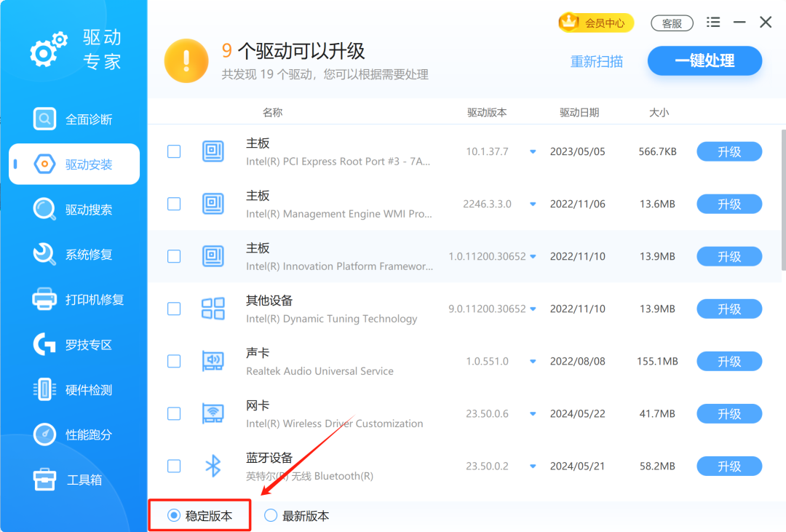Choose the 最新版本 latest version option
This screenshot has width=786, height=532.
point(270,515)
